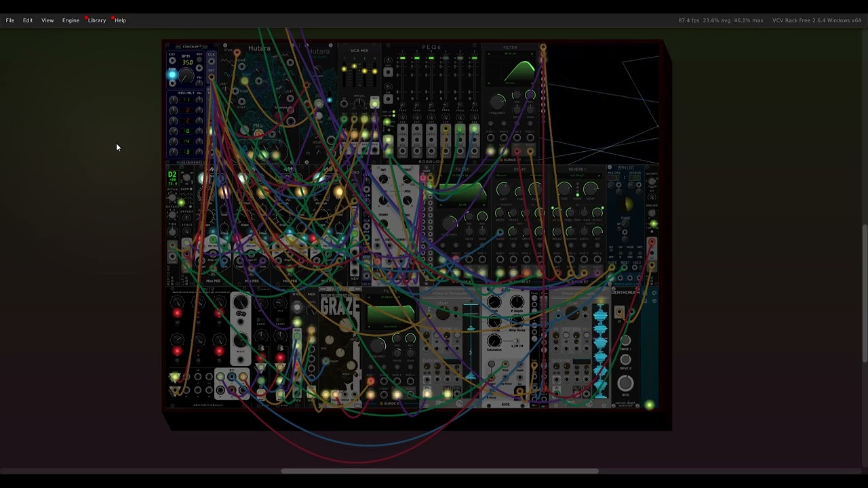Screen dimensions: 868x488
Task: Click the DIV/MLT display showing 8
Action: (x=188, y=131)
